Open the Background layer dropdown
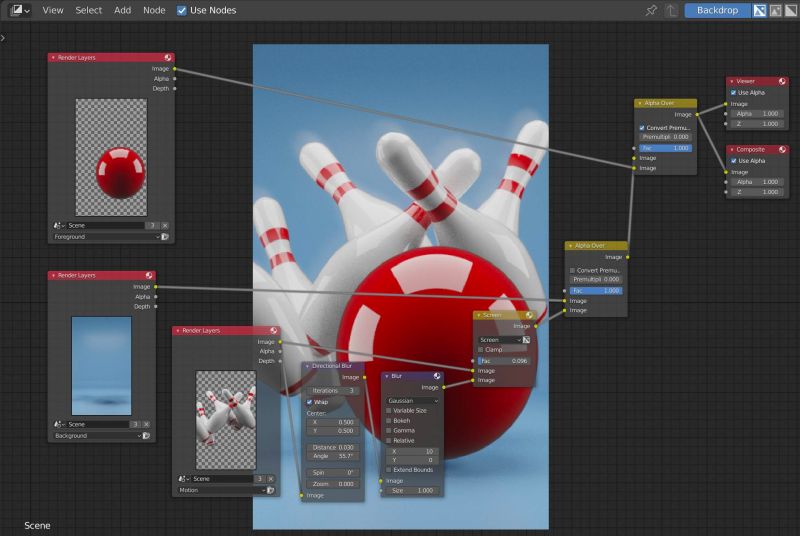 point(97,436)
